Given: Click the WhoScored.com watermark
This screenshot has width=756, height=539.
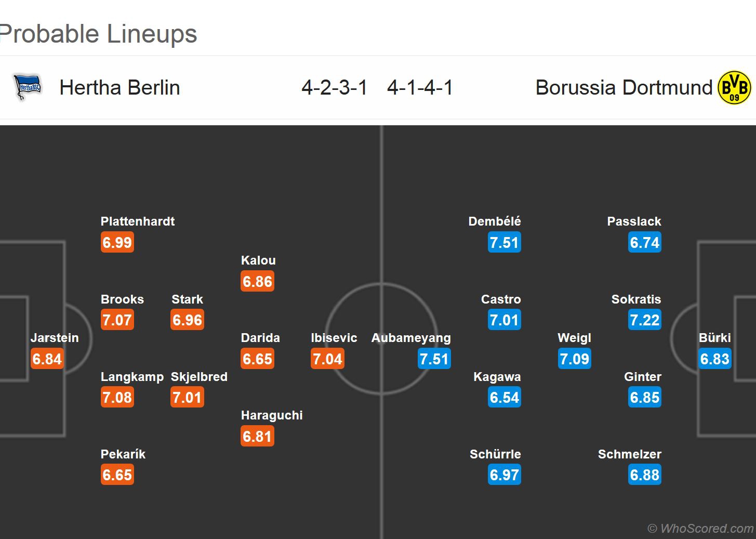Looking at the screenshot, I should [x=700, y=529].
